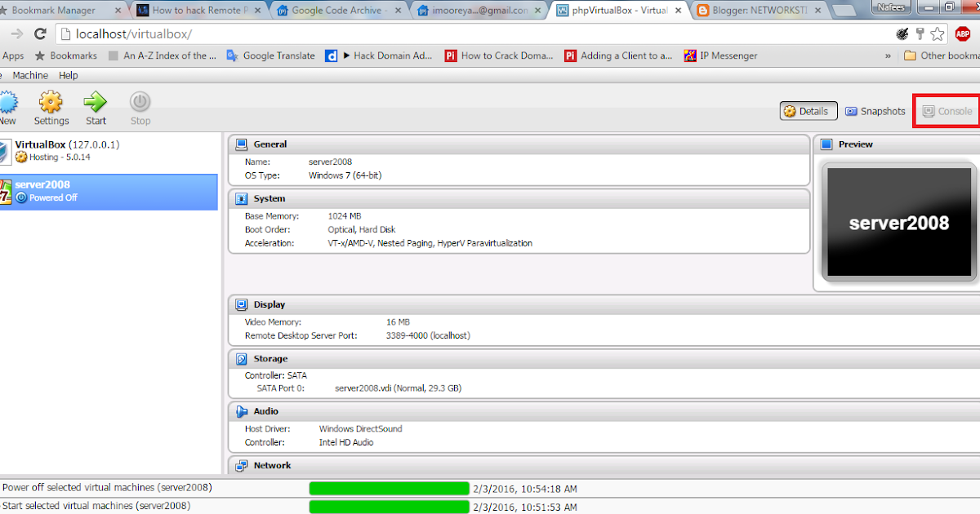
Task: Switch to the imooreya gmail tab
Action: [481, 11]
